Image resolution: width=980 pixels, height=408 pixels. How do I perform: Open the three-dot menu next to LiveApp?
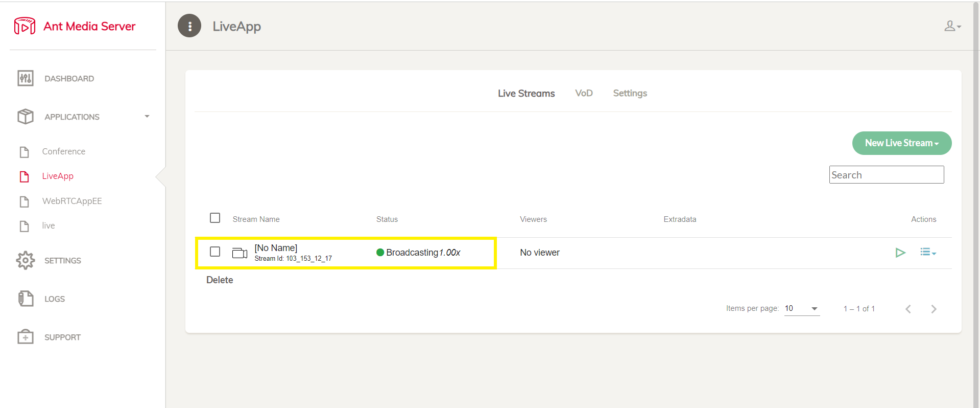[189, 26]
